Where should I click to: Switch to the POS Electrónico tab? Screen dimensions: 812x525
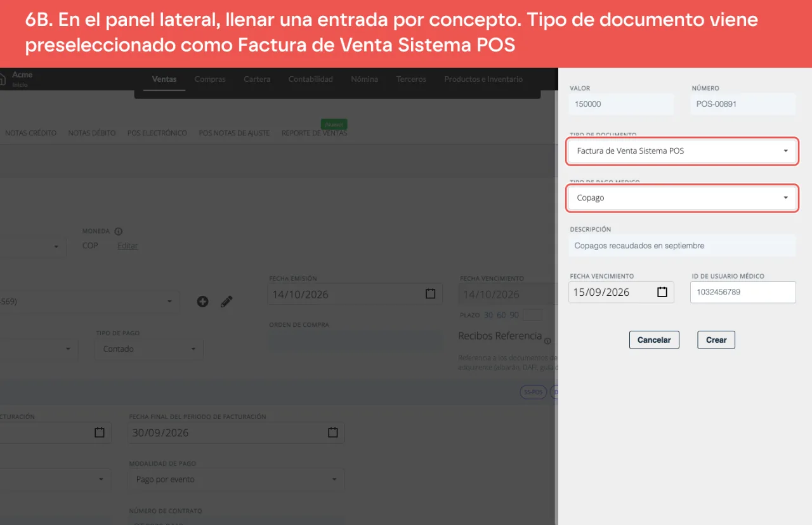157,133
